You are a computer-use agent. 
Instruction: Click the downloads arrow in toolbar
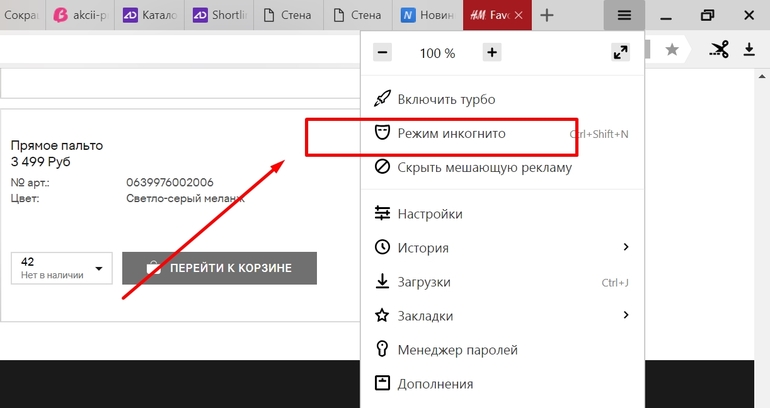750,49
